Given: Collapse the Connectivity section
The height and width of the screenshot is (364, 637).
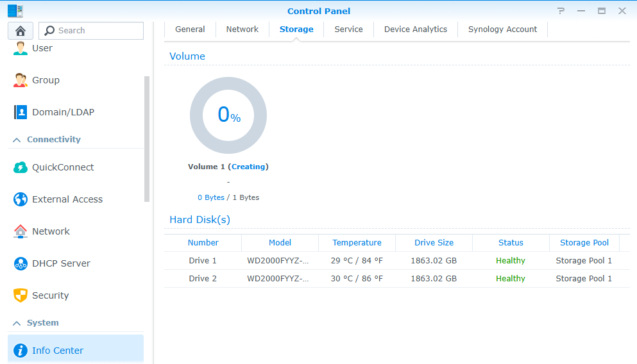Looking at the screenshot, I should [17, 140].
